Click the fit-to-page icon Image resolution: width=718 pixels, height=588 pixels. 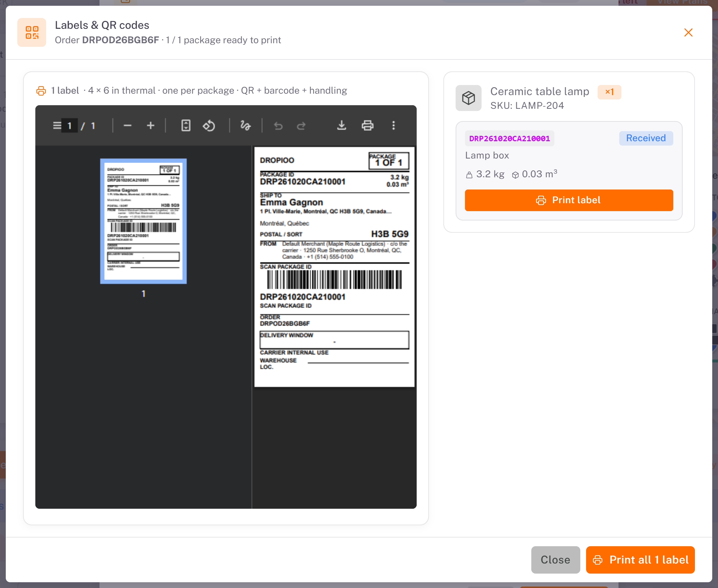click(x=186, y=126)
